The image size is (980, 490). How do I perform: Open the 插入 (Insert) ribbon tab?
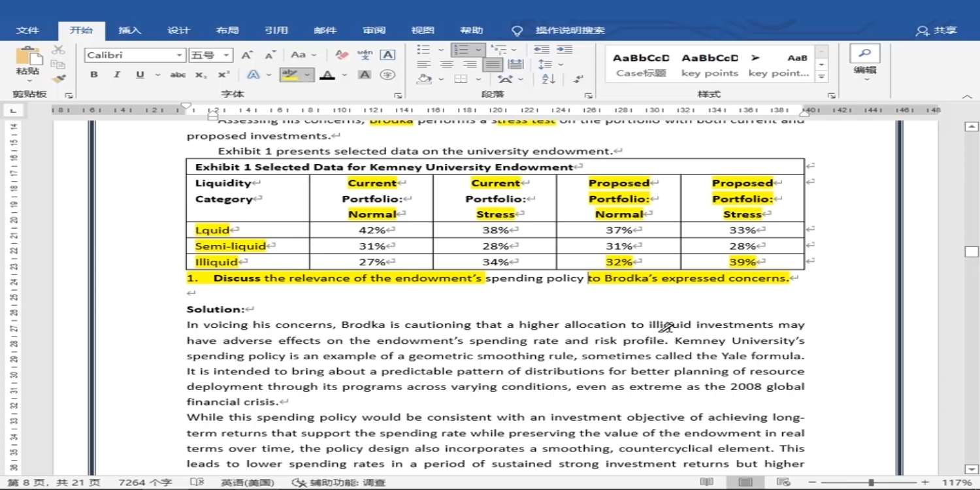(x=129, y=31)
